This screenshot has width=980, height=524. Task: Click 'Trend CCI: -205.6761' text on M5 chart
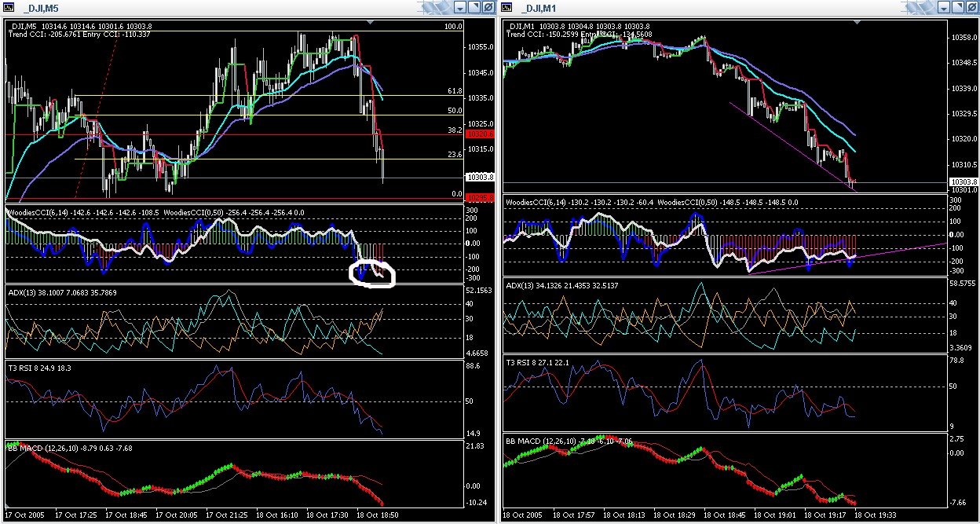coord(46,35)
